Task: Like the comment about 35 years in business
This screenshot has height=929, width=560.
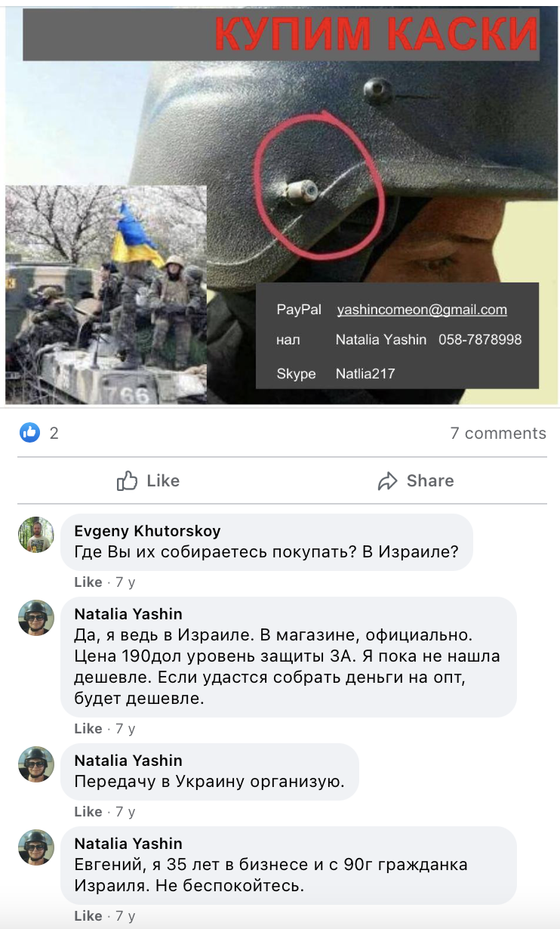Action: tap(88, 916)
